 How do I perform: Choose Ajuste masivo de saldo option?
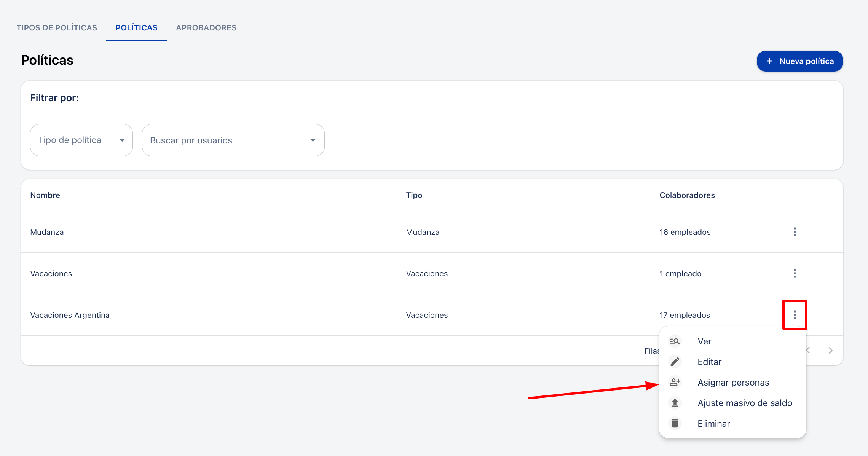click(x=732, y=403)
